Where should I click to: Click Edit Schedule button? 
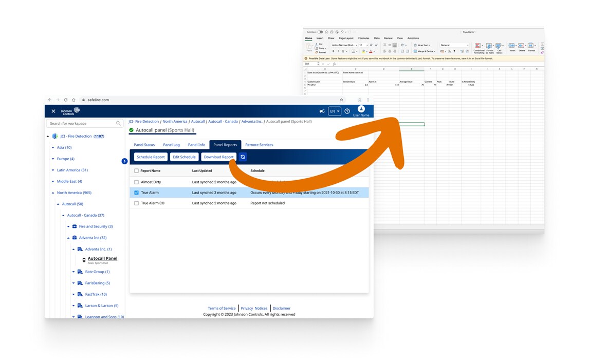tap(184, 157)
